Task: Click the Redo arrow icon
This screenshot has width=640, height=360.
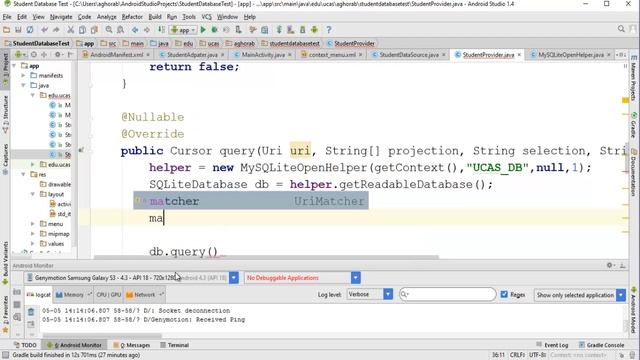Action: [x=56, y=30]
